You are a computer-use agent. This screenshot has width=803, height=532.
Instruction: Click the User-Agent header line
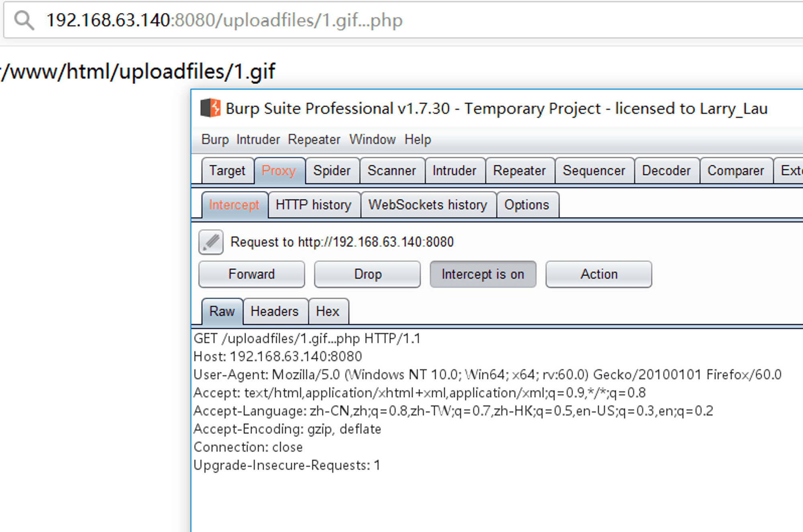487,375
